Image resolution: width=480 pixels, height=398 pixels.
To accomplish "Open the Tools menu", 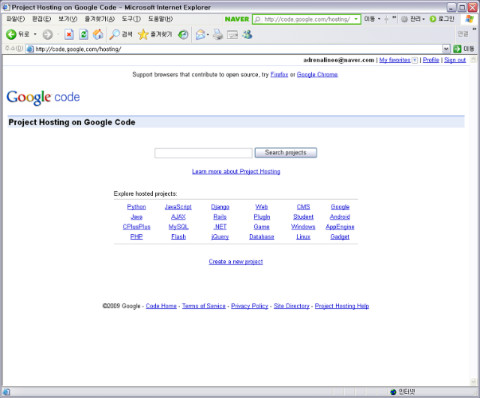I will coord(131,19).
